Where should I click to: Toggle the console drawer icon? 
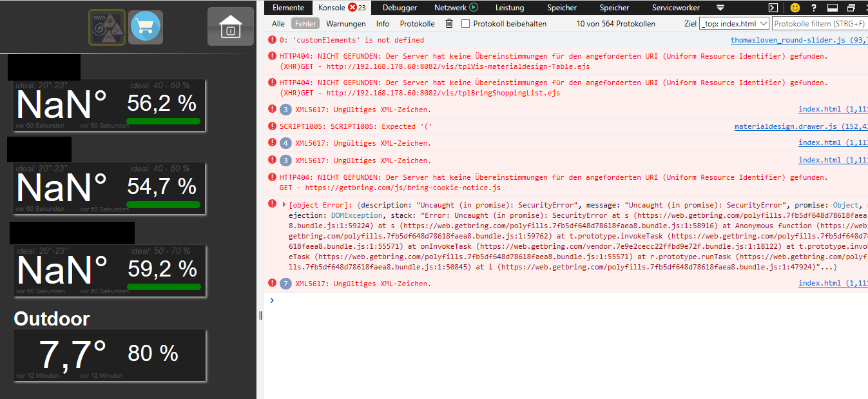pyautogui.click(x=773, y=8)
